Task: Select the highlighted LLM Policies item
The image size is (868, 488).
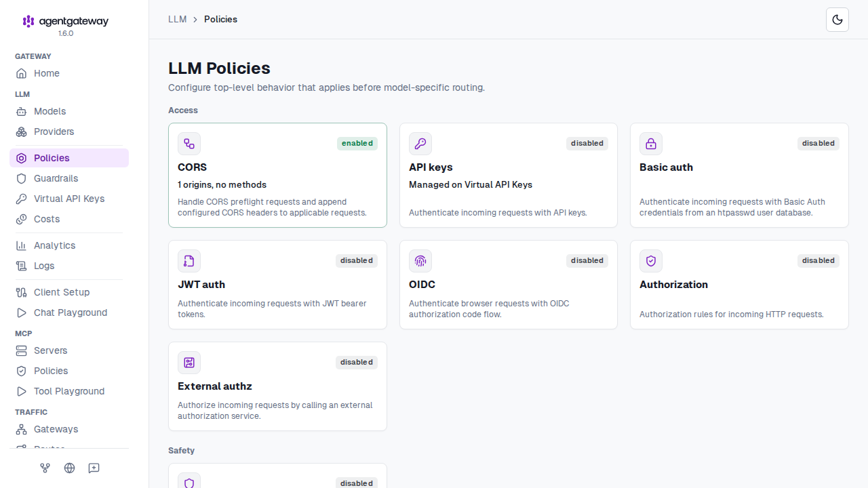Action: coord(69,158)
